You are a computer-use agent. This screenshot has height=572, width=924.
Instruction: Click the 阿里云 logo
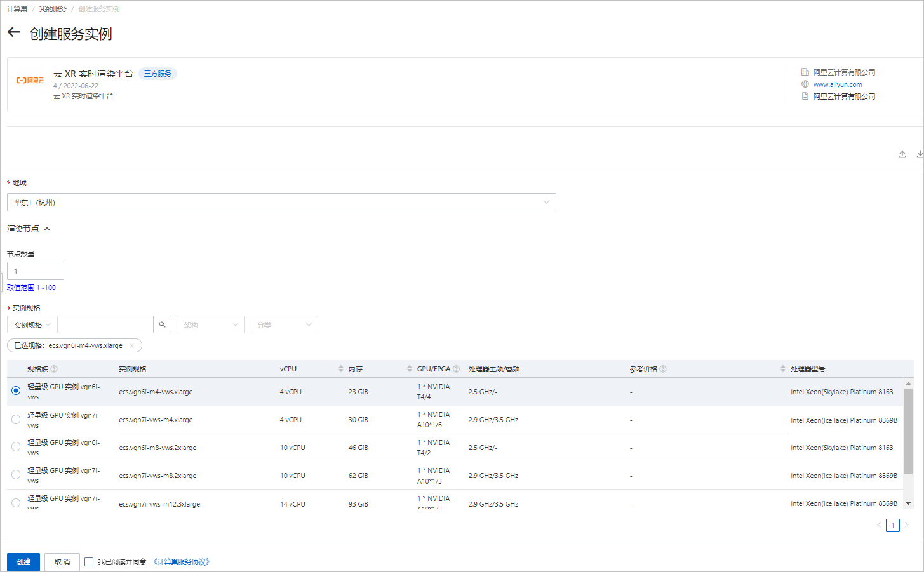pyautogui.click(x=30, y=81)
